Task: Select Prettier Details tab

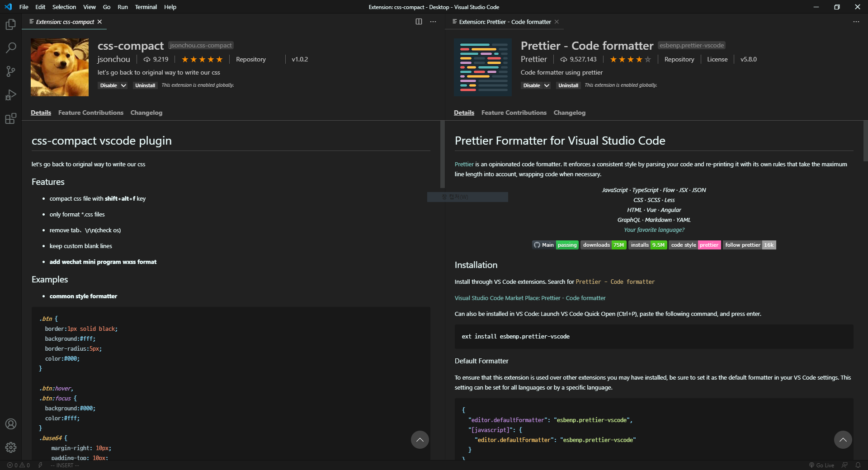Action: click(464, 113)
